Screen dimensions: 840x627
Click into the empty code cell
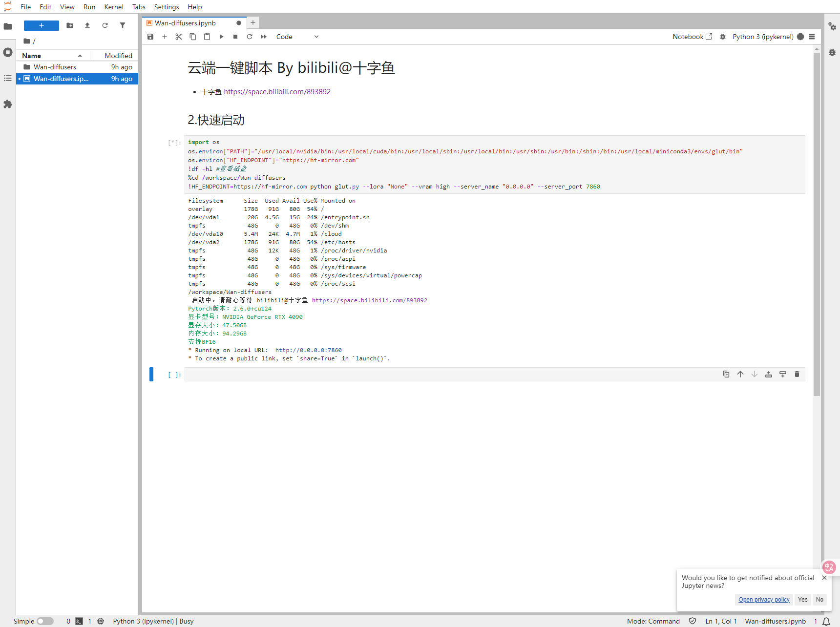440,375
